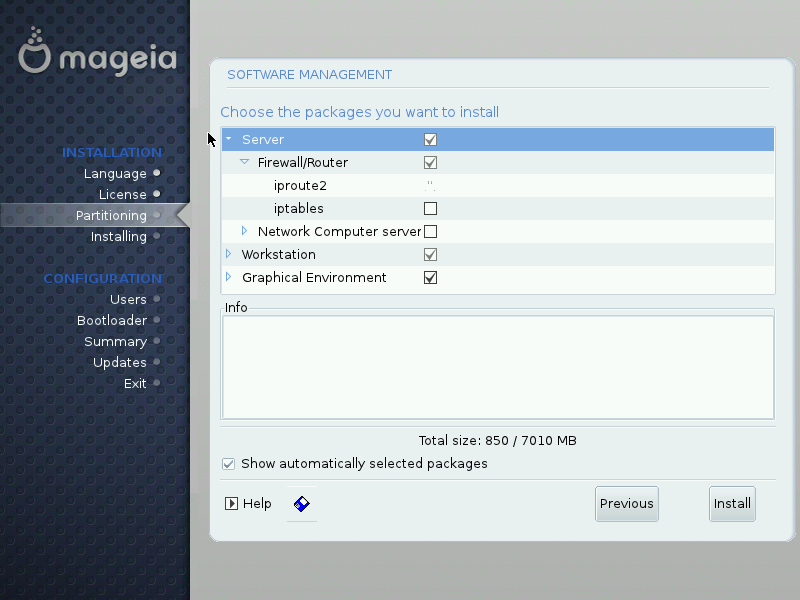
Task: Select the Users configuration step
Action: [128, 299]
